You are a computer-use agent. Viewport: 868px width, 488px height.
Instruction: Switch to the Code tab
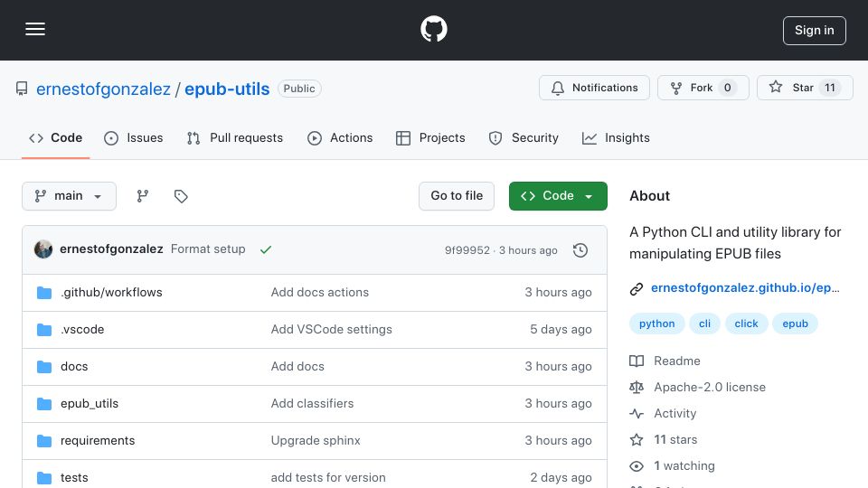coord(55,137)
